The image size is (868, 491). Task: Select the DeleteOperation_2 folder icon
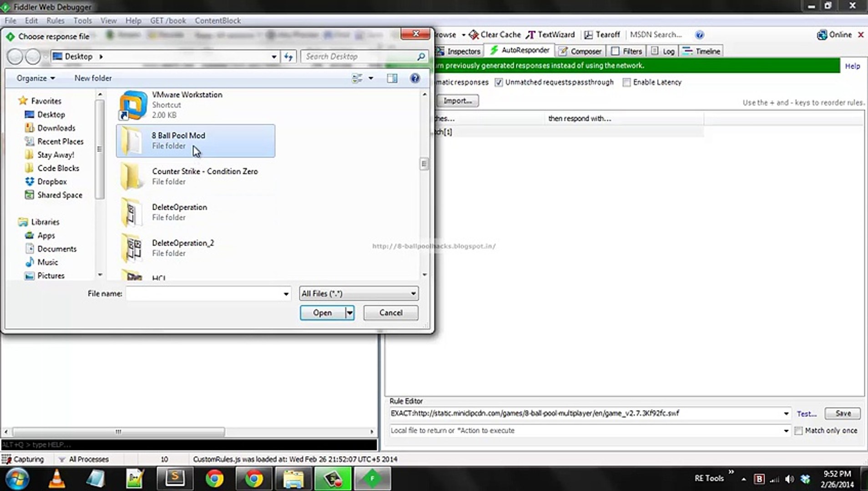132,248
